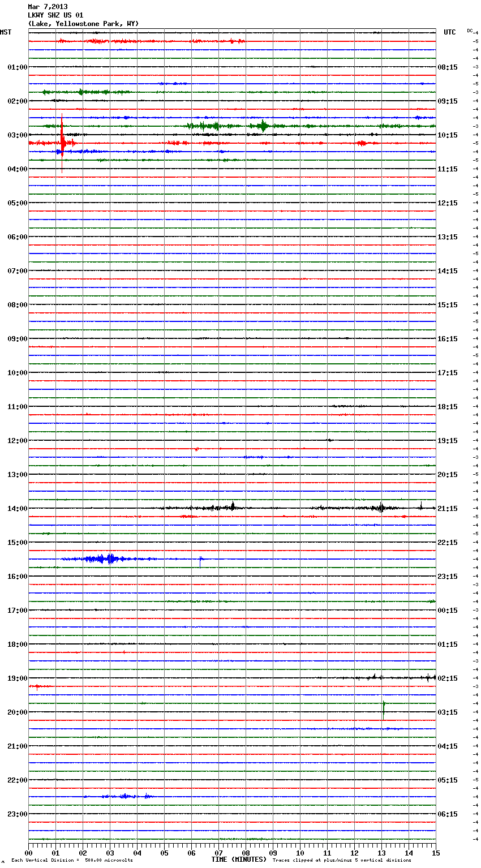Image resolution: width=481 pixels, height=868 pixels.
Task: Click the 23:15 UTC time label
Action: (x=448, y=577)
